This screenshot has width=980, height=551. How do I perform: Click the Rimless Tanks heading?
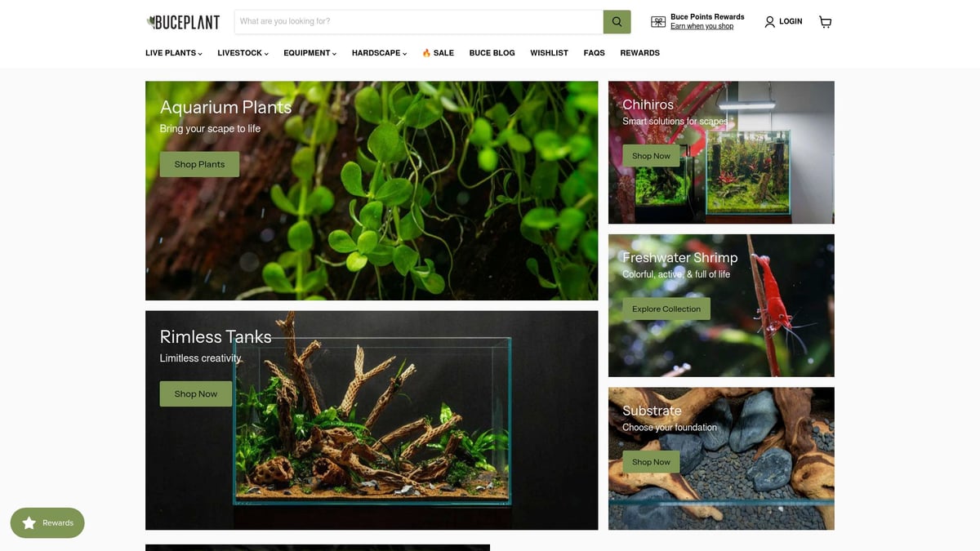pyautogui.click(x=216, y=336)
